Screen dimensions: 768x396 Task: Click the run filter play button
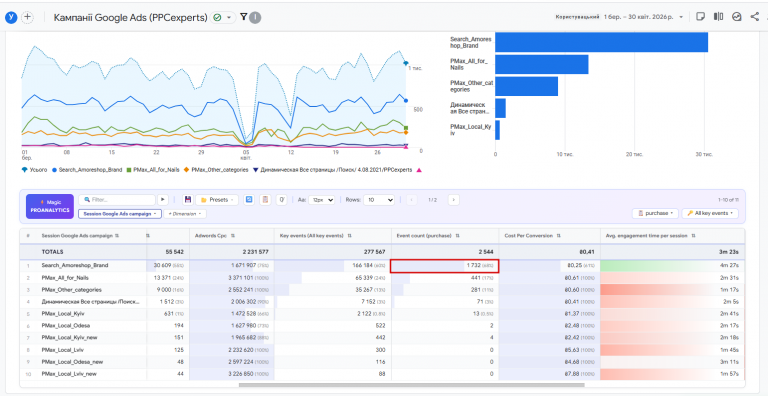163,199
